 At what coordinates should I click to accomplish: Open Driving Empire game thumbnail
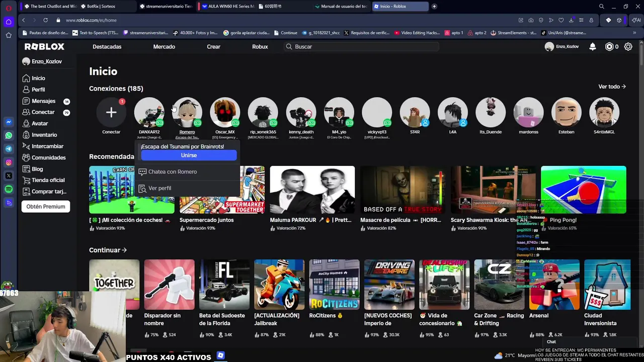[x=389, y=285]
